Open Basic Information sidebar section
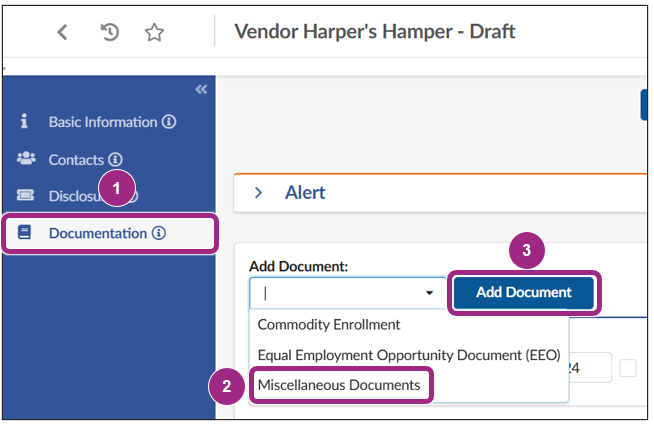 [102, 122]
